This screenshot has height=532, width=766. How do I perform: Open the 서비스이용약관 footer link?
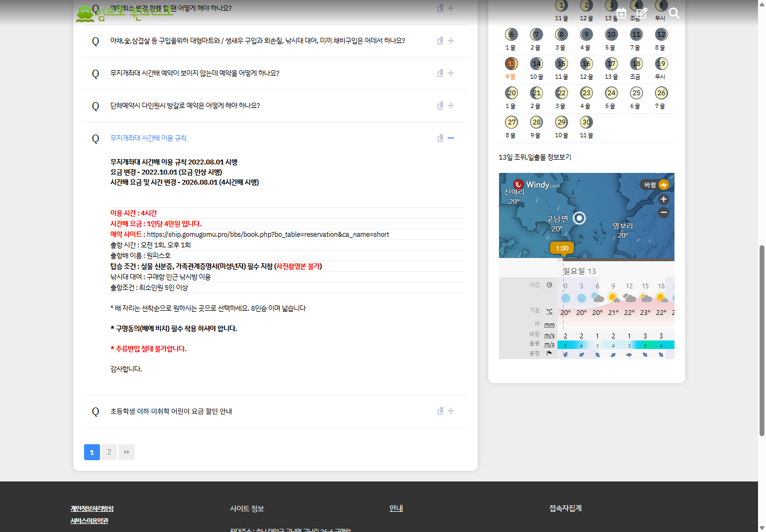(89, 521)
